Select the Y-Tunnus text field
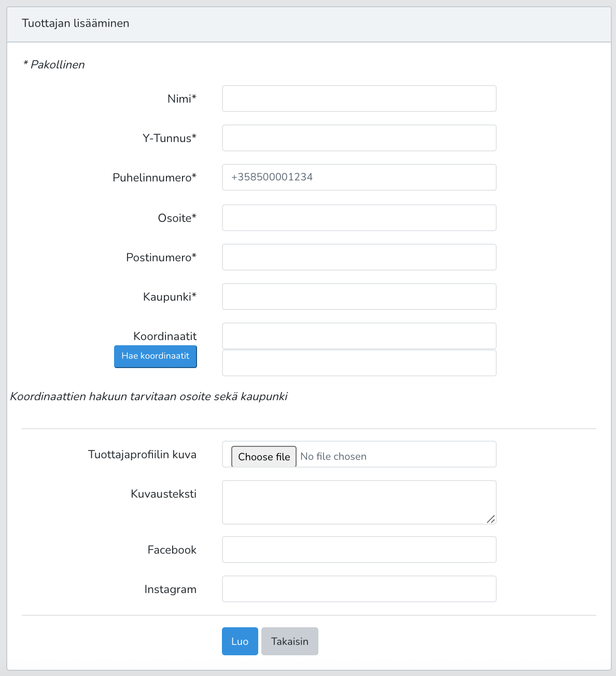616x676 pixels. click(359, 138)
